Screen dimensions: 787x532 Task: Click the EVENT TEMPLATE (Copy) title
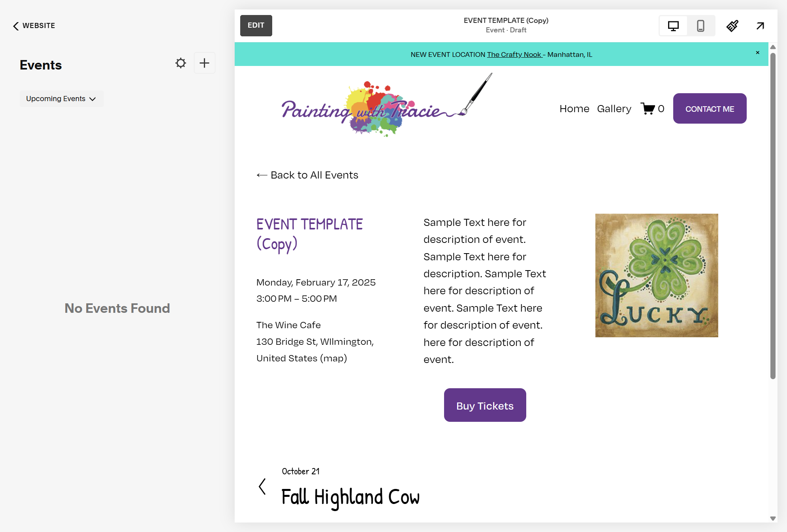click(x=309, y=234)
